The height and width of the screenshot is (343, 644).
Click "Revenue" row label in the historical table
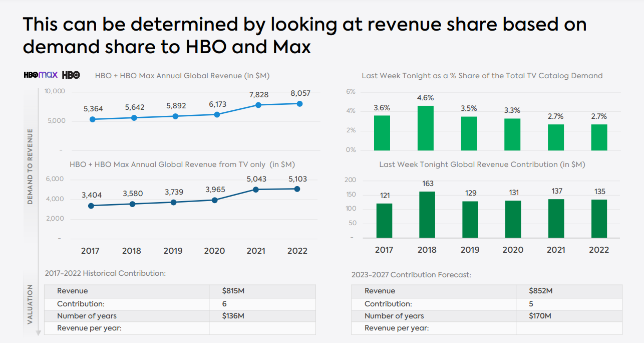72,291
